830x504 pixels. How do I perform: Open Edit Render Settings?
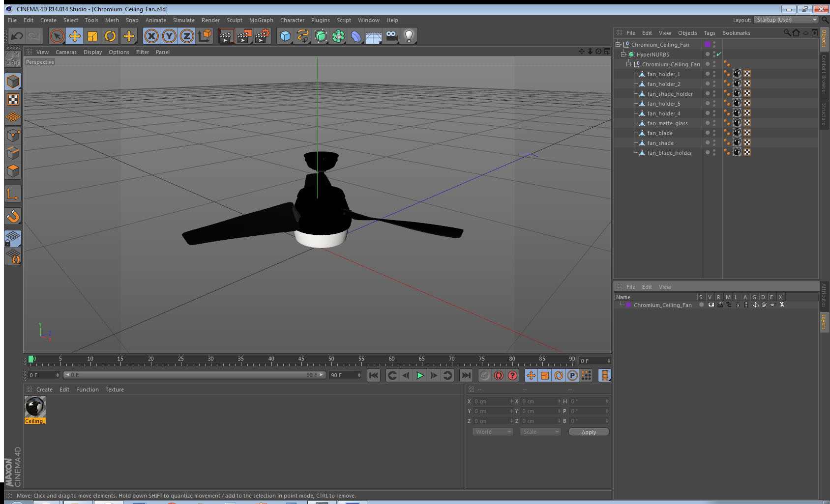coord(263,36)
